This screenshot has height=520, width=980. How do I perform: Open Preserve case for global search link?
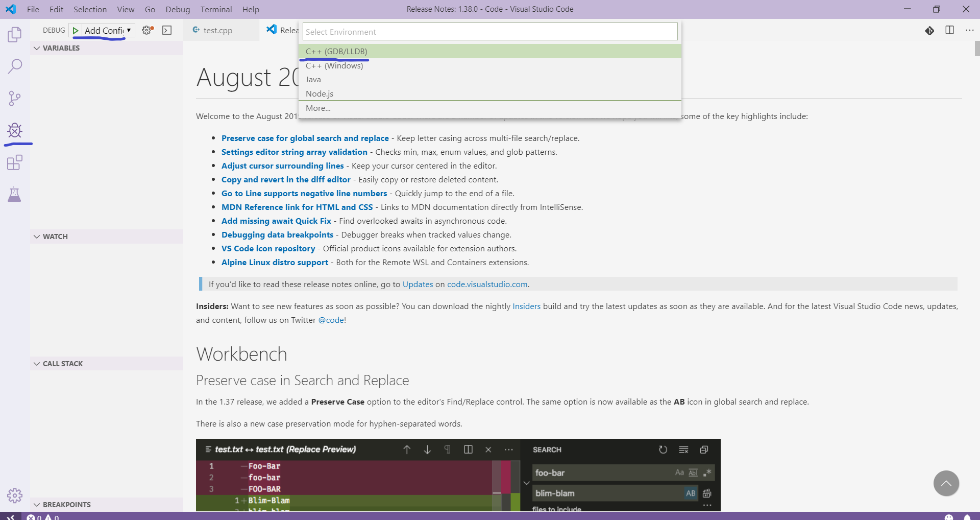click(305, 138)
